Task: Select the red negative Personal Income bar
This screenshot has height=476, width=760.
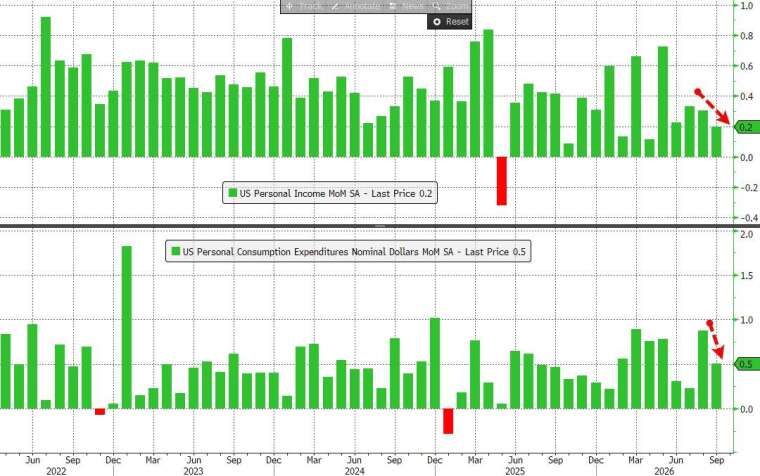Action: tap(501, 181)
